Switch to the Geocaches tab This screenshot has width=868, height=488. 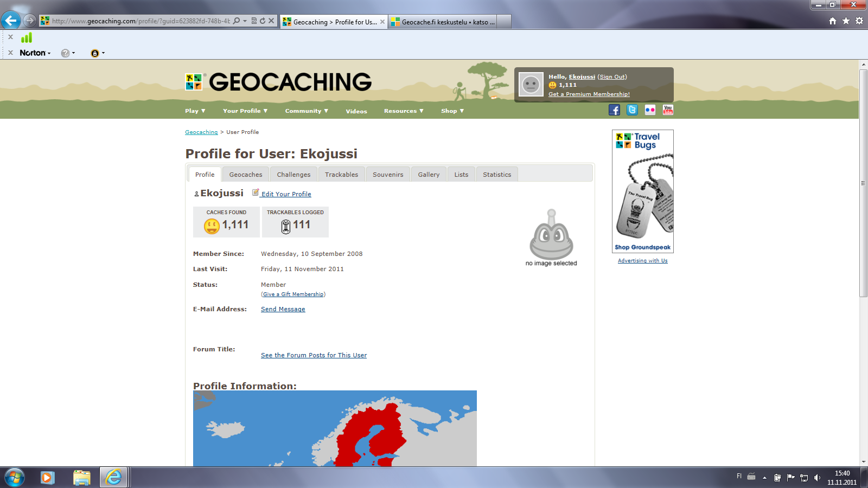[x=245, y=175]
